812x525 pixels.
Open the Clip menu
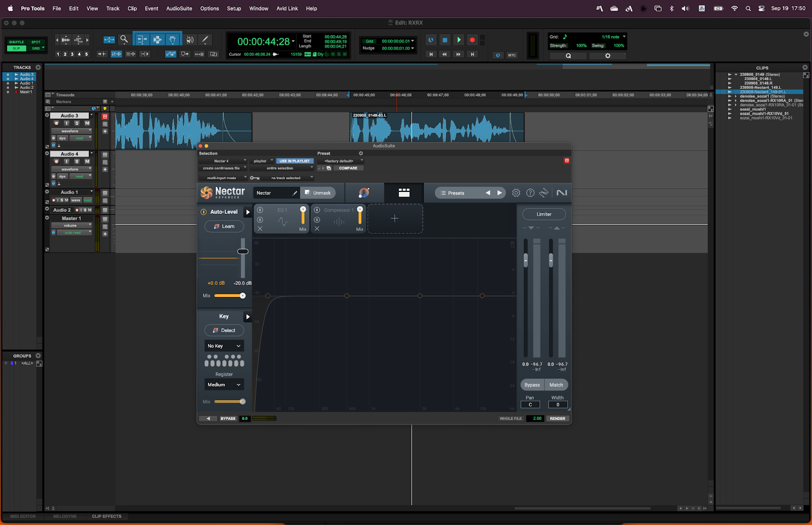(x=132, y=9)
